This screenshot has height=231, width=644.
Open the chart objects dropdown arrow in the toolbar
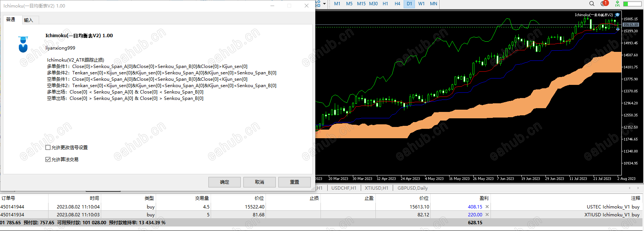point(324,4)
